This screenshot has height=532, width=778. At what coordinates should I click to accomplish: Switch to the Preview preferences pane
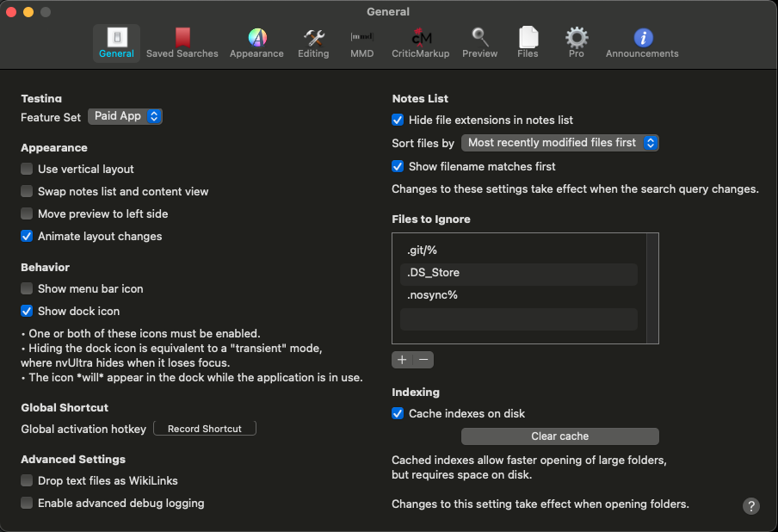pos(479,43)
